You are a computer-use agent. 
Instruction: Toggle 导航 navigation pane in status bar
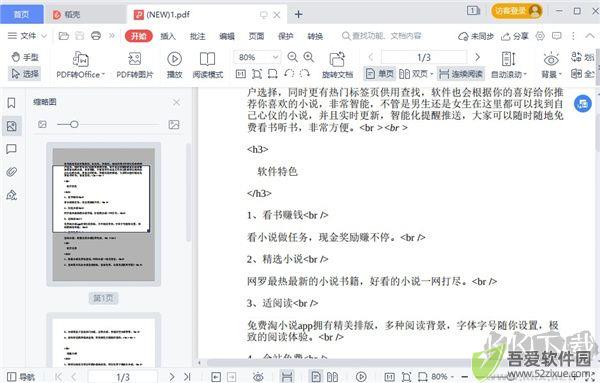[21, 377]
